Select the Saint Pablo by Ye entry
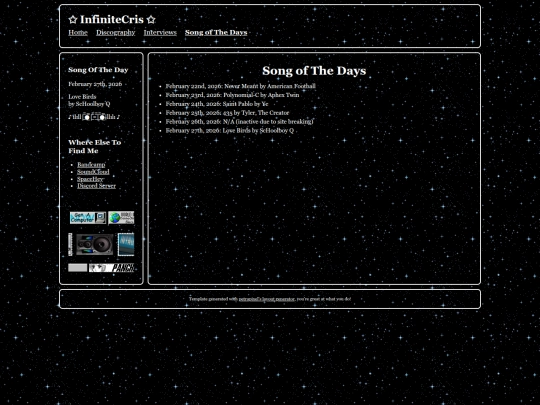Viewport: 540px width, 405px height. coord(217,104)
